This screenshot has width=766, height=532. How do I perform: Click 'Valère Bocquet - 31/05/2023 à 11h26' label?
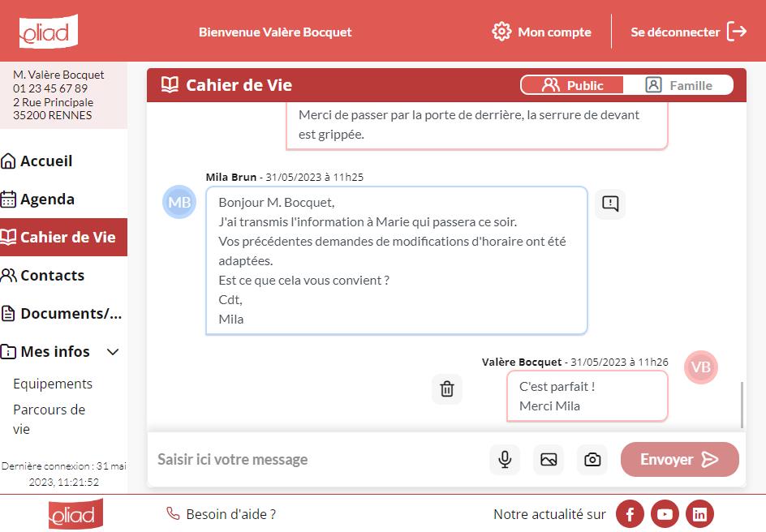(575, 362)
